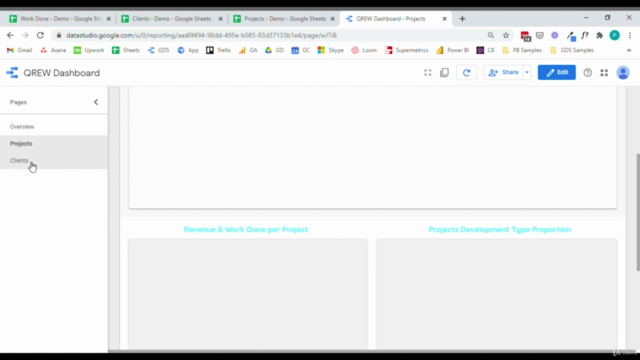The image size is (640, 360).
Task: Go forward in browser history
Action: 25,36
